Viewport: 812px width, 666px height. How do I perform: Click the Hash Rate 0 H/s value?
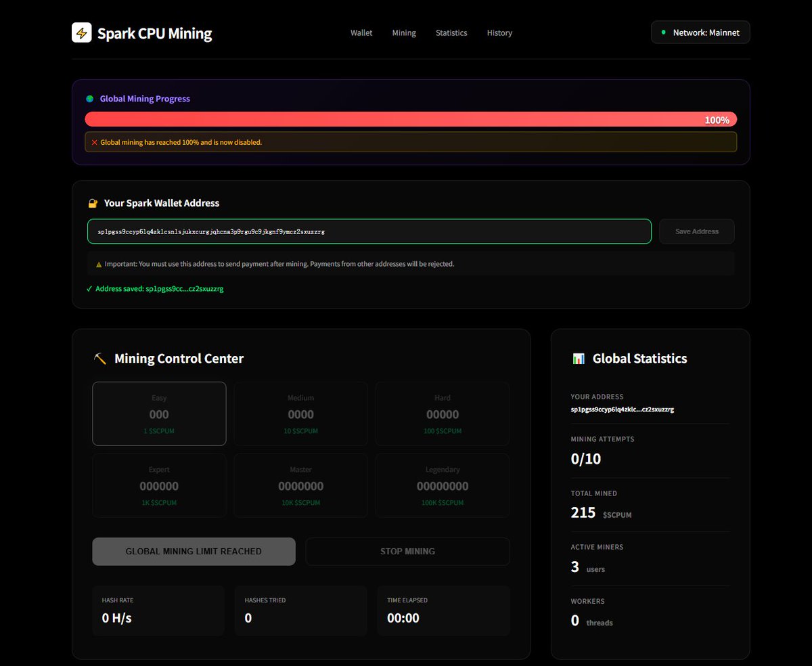click(117, 618)
